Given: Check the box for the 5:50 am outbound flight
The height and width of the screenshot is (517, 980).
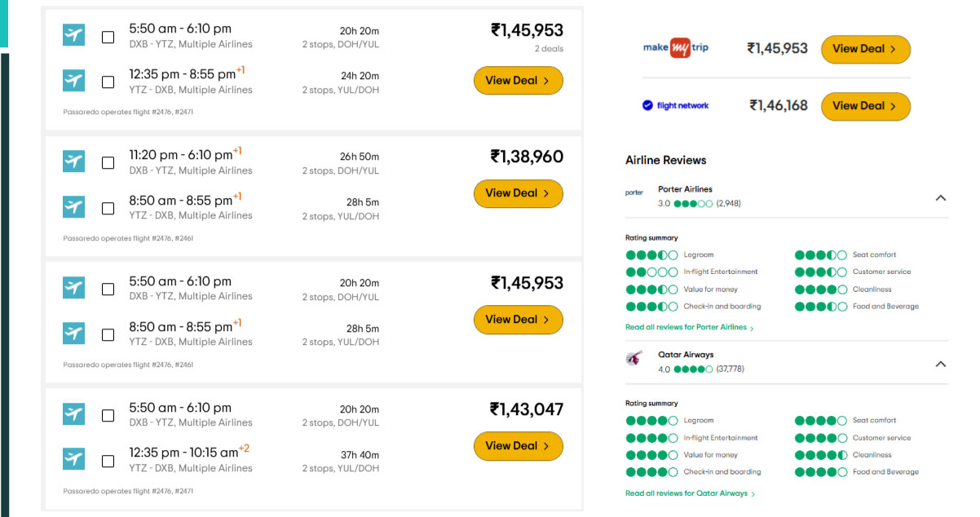Looking at the screenshot, I should pyautogui.click(x=108, y=37).
